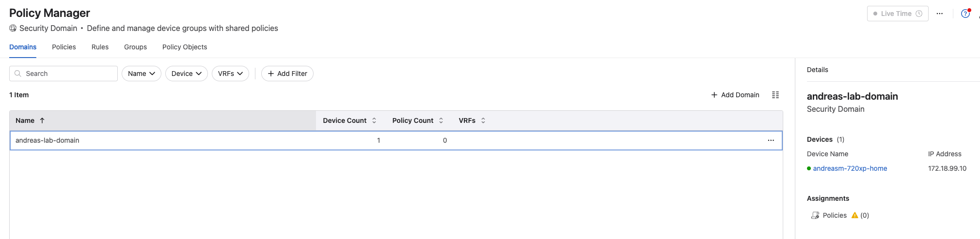Switch to the Policies tab
Screen dimensions: 980x239
pyautogui.click(x=64, y=47)
